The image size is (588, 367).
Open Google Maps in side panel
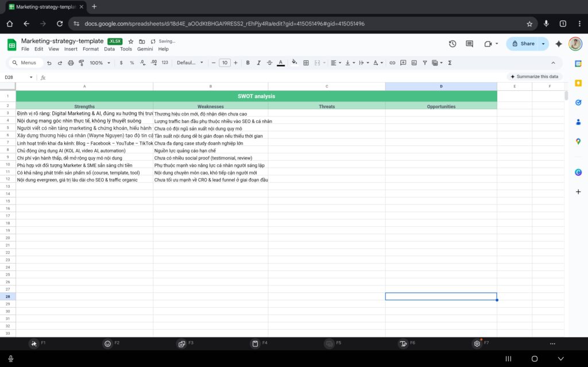tap(578, 141)
